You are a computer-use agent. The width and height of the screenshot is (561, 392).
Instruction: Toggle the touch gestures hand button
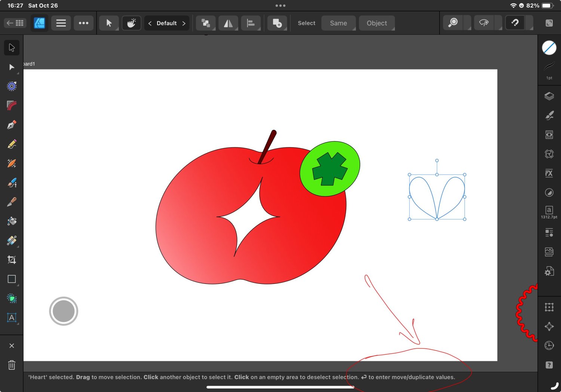point(131,23)
